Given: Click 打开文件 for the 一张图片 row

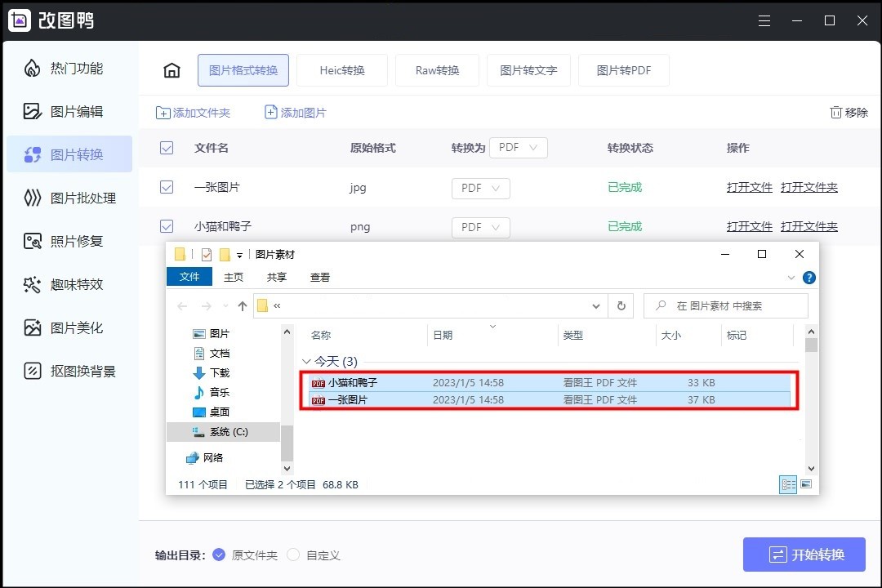Looking at the screenshot, I should coord(748,187).
